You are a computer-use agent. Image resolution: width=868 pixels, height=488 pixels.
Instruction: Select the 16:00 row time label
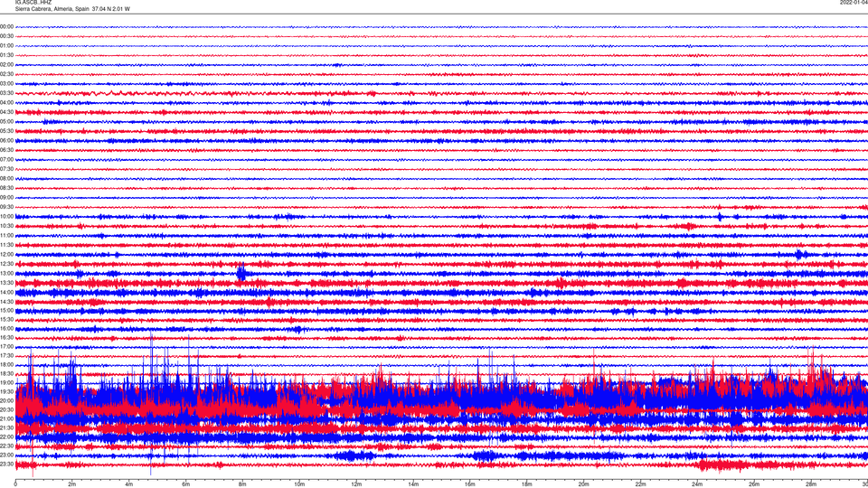[x=6, y=329]
